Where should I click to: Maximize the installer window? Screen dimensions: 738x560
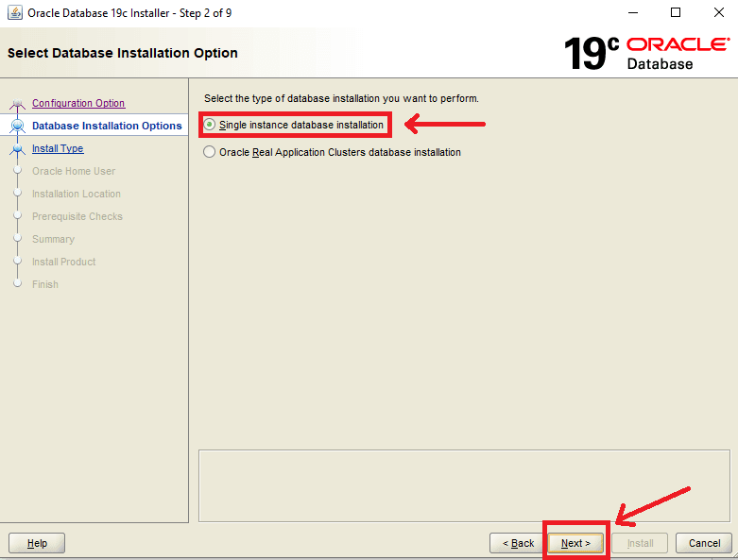click(675, 13)
